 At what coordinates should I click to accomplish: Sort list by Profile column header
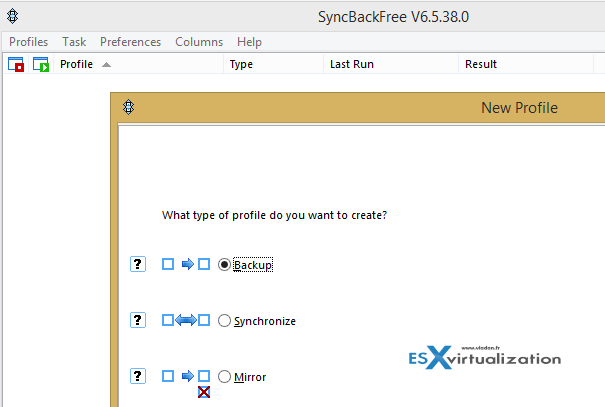138,64
